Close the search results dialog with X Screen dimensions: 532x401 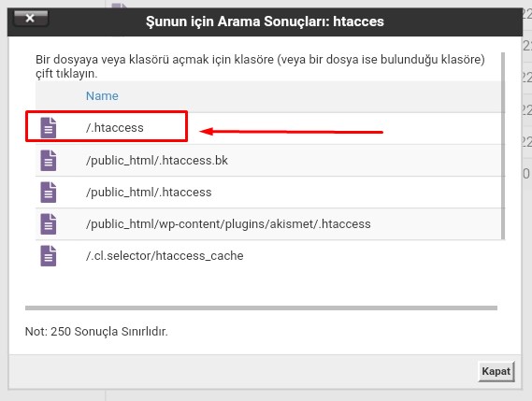tap(30, 18)
